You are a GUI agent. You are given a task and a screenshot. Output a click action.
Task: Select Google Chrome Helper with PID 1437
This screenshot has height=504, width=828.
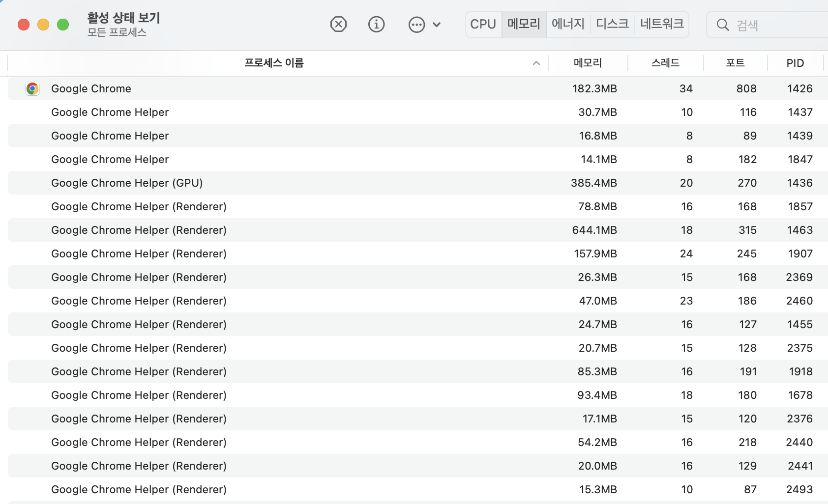418,112
